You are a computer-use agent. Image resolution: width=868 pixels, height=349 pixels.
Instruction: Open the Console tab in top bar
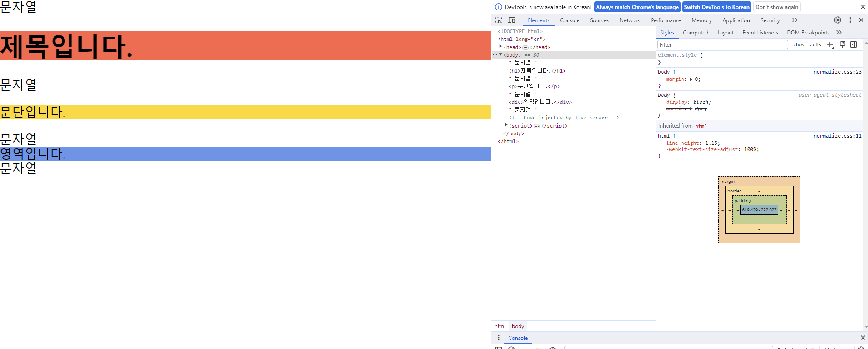(x=569, y=20)
